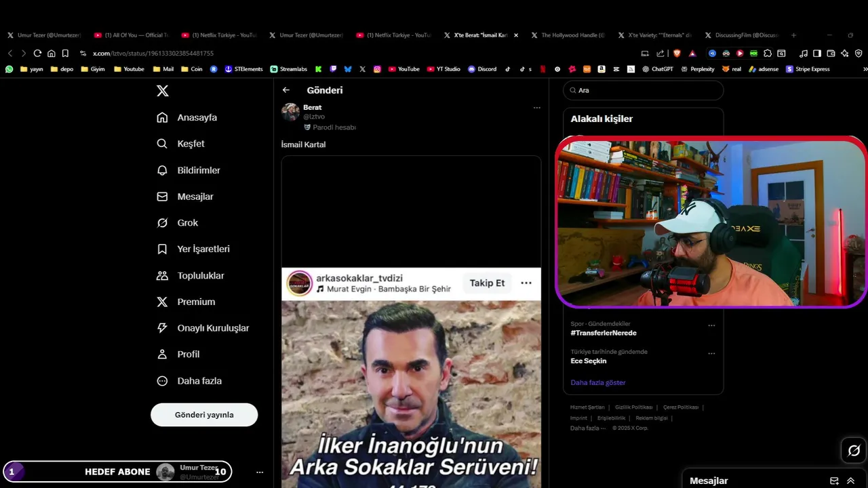Open Bildirimler notifications
The height and width of the screenshot is (488, 868).
point(188,170)
